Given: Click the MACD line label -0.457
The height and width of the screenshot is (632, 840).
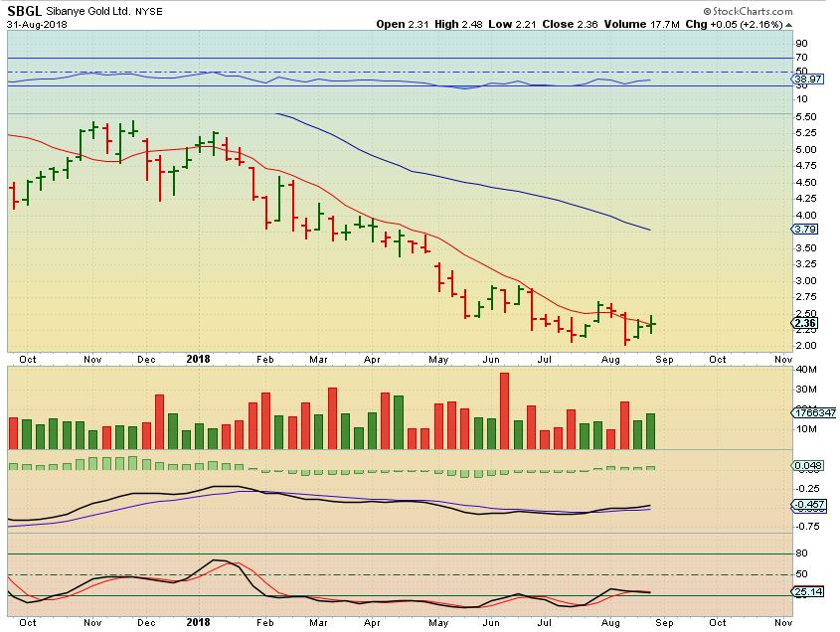Looking at the screenshot, I should click(809, 505).
